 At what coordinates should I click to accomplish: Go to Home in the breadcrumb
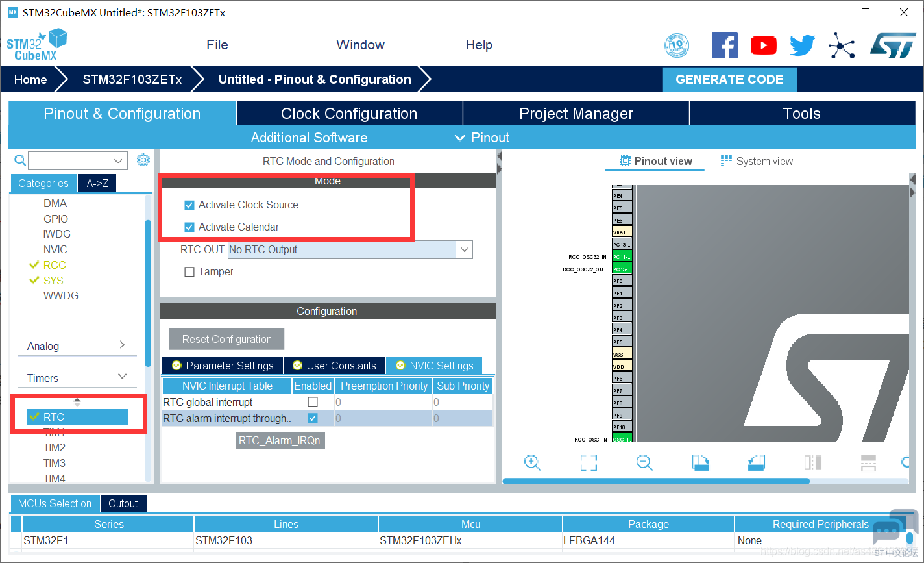coord(30,79)
